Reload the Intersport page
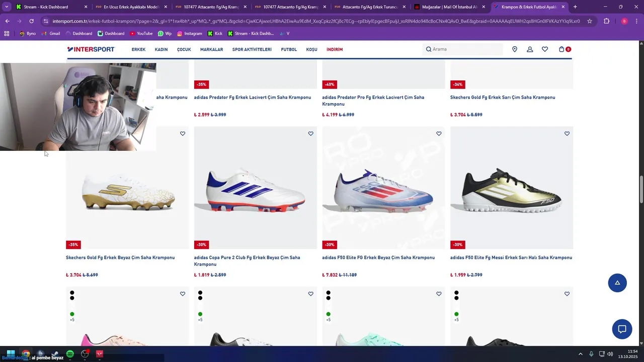 [x=31, y=21]
